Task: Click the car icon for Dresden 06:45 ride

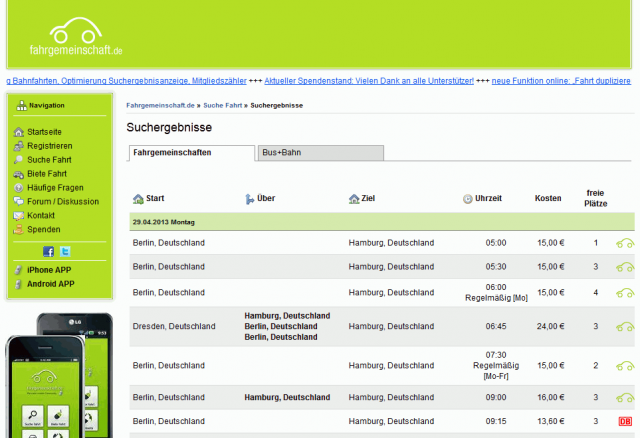Action: click(626, 326)
